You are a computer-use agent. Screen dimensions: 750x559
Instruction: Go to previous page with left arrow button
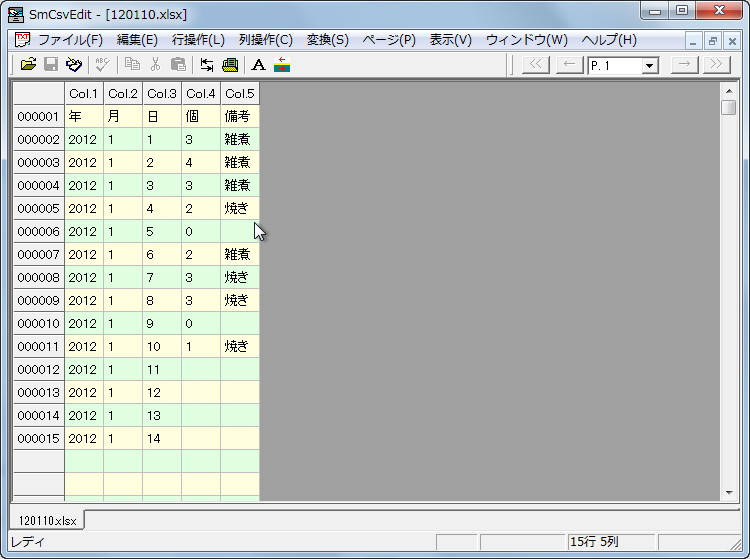[x=569, y=65]
